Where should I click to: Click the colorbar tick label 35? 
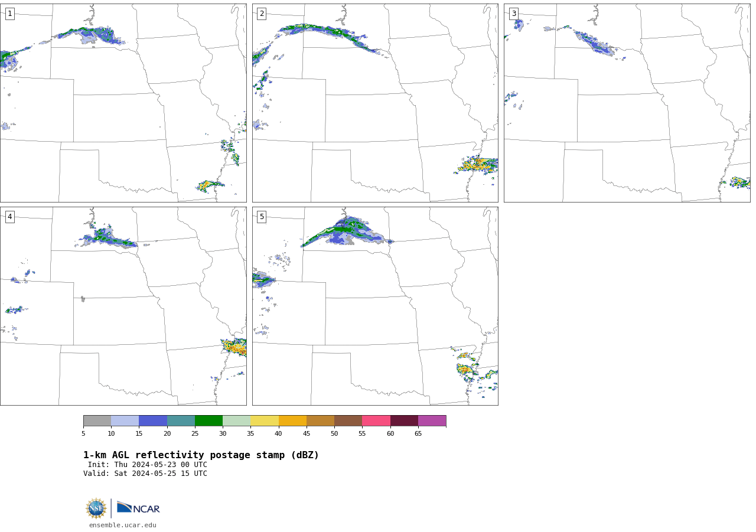(x=250, y=433)
